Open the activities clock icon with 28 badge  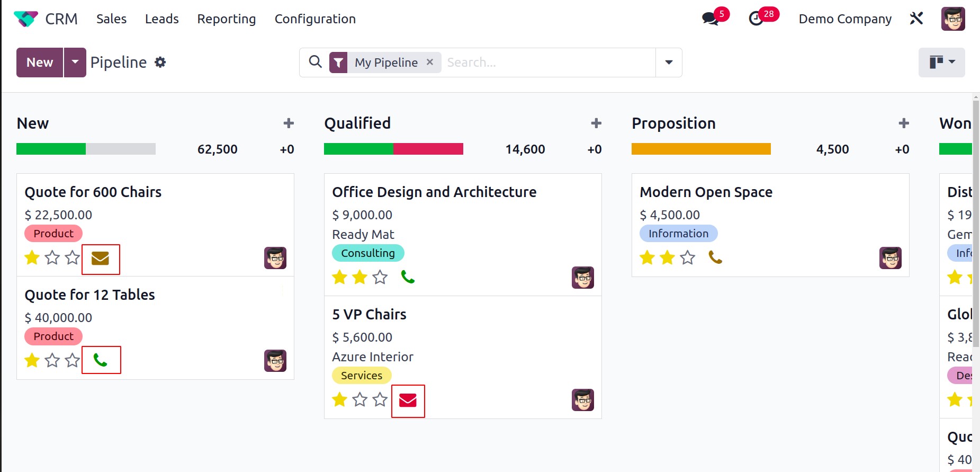point(756,19)
